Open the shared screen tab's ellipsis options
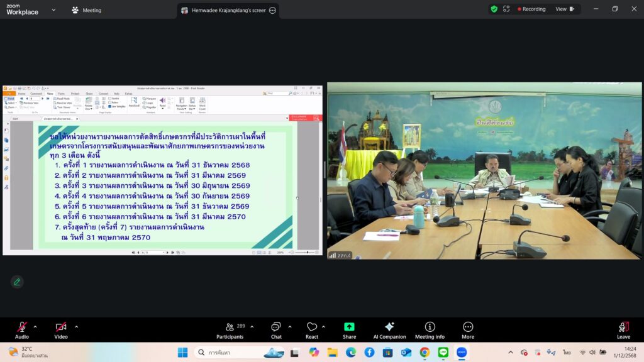The image size is (644, 362). point(272,10)
